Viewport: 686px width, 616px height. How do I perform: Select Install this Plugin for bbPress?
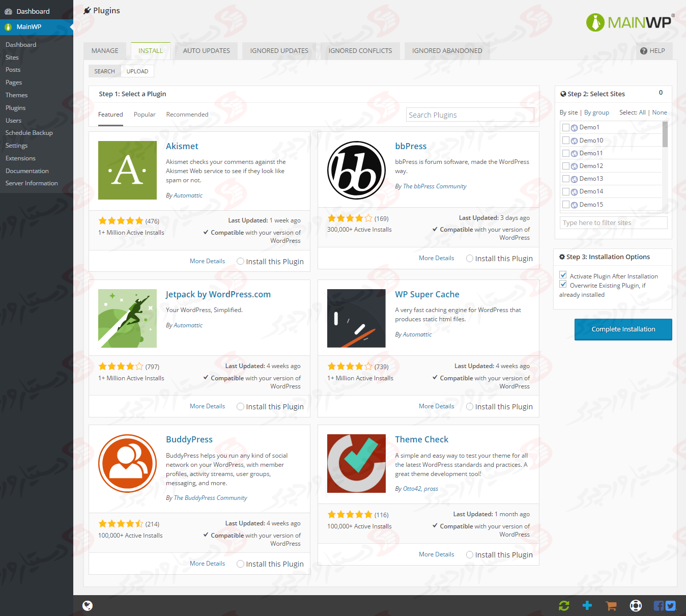(x=470, y=259)
